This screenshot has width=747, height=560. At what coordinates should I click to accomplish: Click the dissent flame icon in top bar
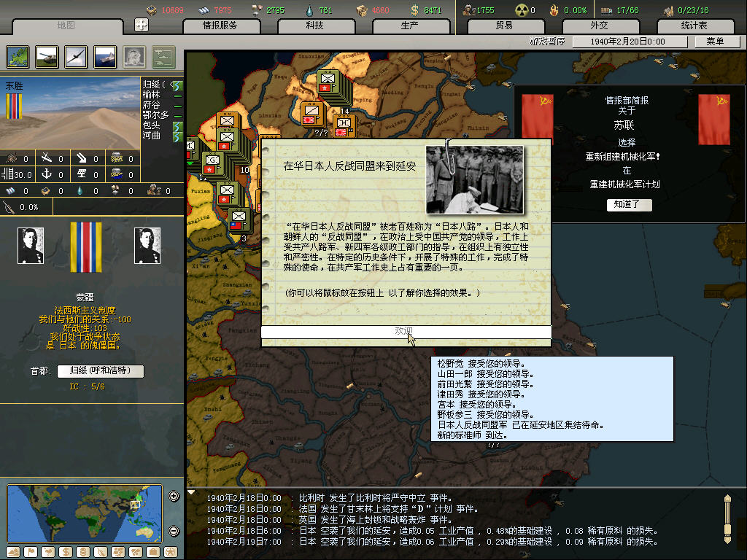554,10
